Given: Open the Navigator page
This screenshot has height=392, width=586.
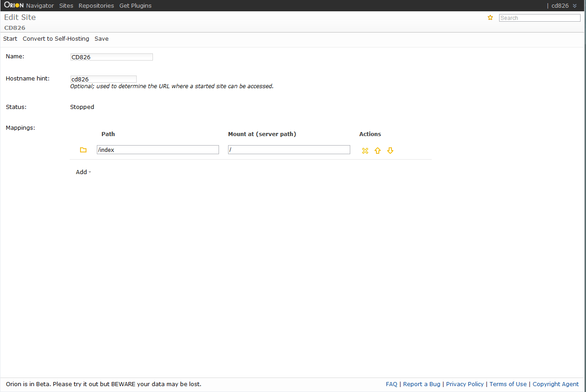Looking at the screenshot, I should [40, 5].
